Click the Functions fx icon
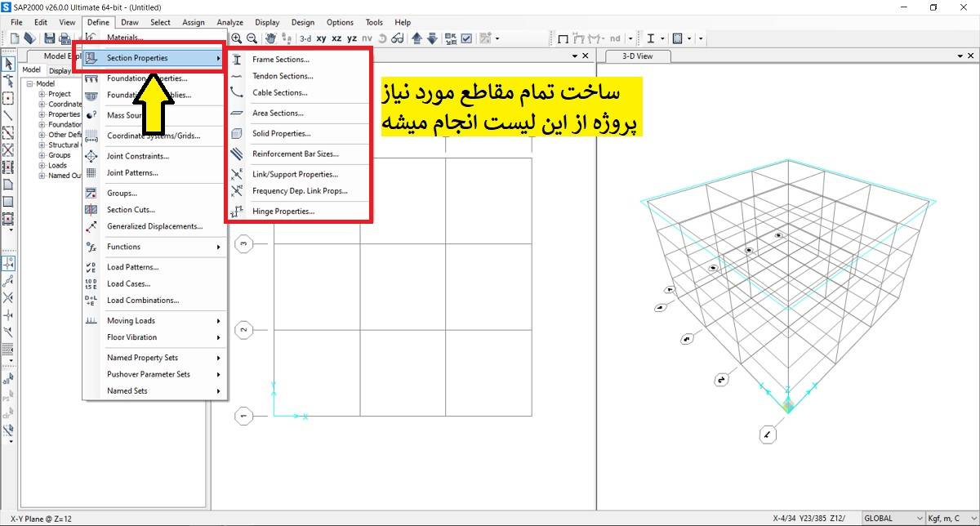Viewport: 980px width, 526px height. (x=91, y=247)
